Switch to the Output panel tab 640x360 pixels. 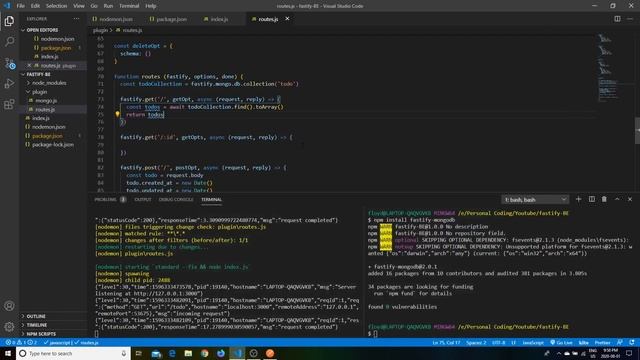tap(143, 200)
